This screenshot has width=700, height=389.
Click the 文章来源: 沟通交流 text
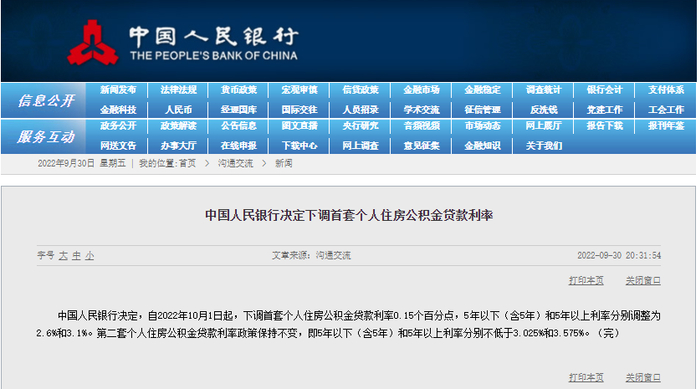(312, 255)
